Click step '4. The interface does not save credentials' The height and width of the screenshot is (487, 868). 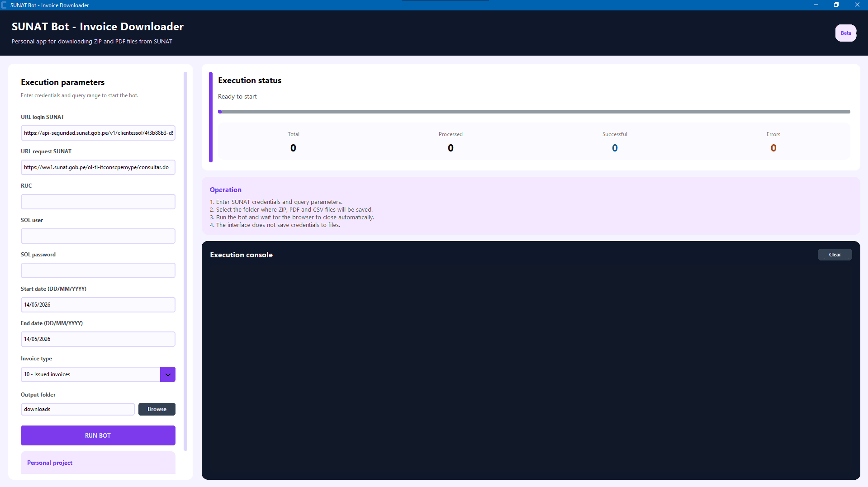coord(275,225)
